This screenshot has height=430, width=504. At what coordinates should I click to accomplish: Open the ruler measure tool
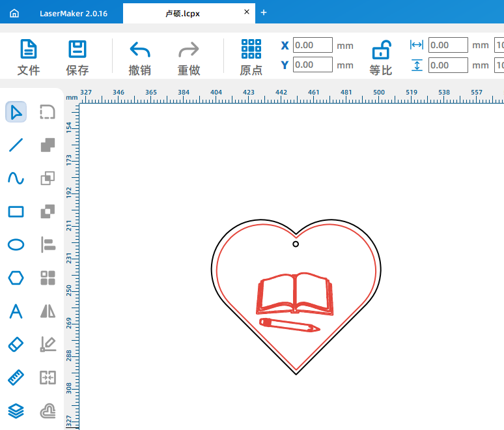(16, 378)
